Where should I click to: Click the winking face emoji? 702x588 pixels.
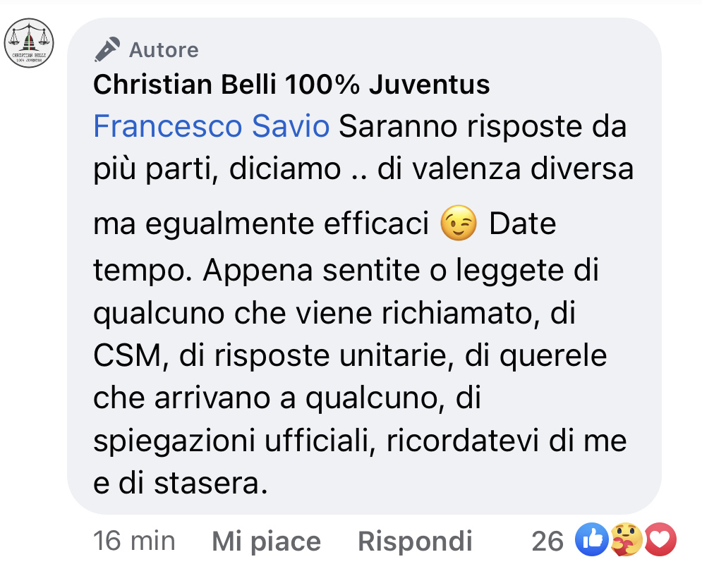[459, 223]
